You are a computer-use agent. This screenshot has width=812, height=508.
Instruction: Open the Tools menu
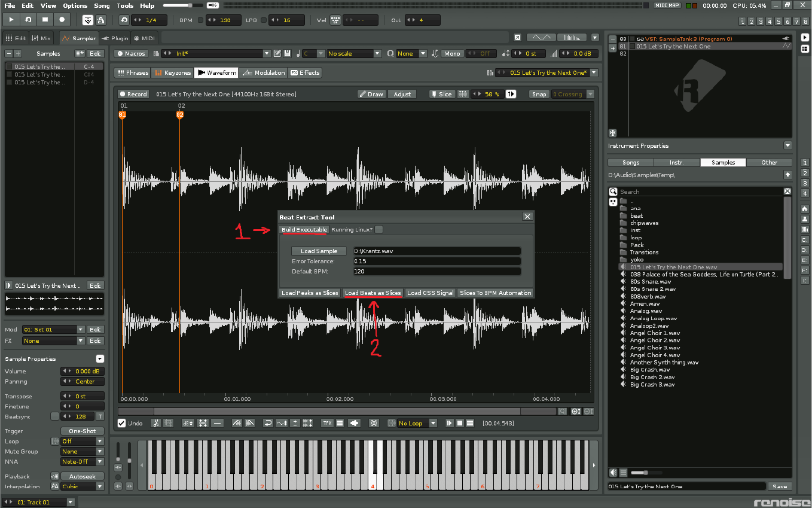[125, 5]
